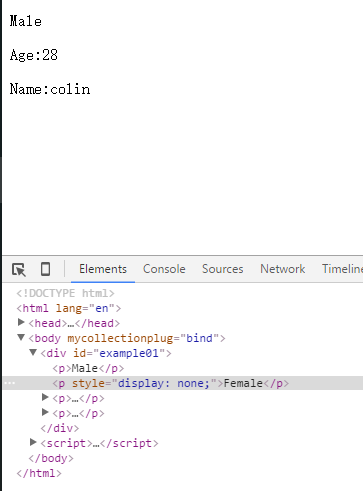Expand the script element node
This screenshot has width=363, height=491.
[33, 442]
